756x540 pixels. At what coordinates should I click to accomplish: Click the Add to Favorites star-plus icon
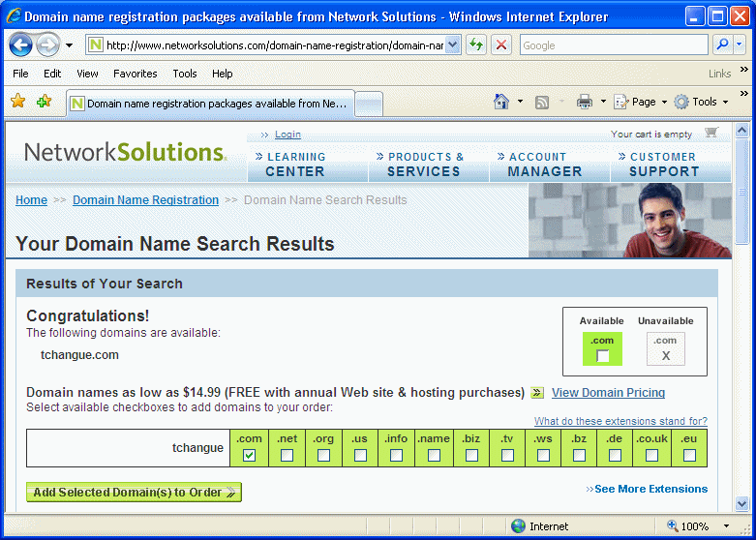[x=44, y=101]
